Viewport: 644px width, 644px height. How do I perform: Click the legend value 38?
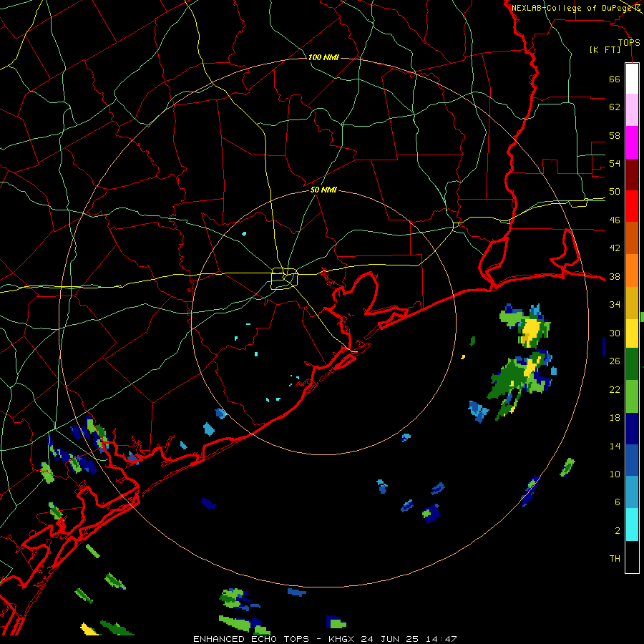tap(615, 276)
